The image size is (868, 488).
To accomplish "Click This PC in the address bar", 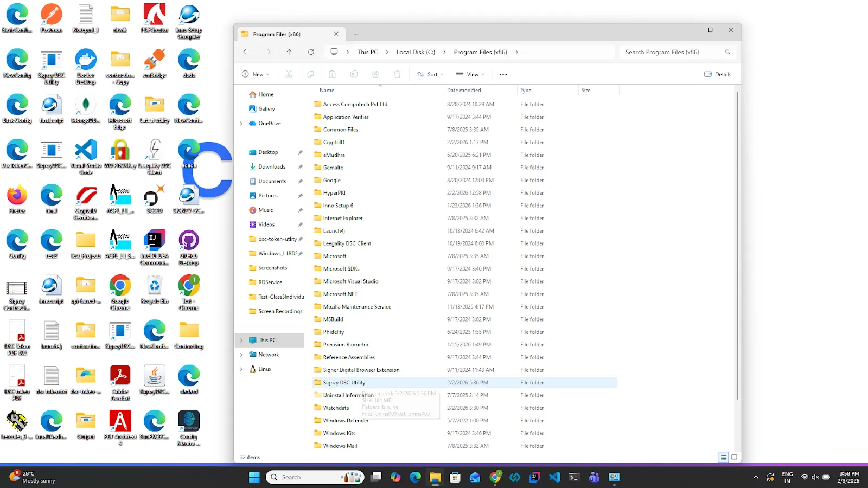I will click(x=367, y=52).
